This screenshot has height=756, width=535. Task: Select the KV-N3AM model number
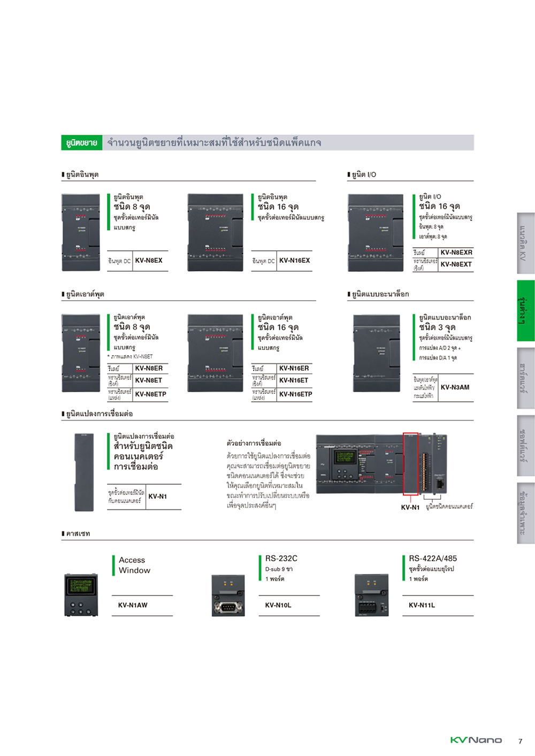pyautogui.click(x=455, y=387)
